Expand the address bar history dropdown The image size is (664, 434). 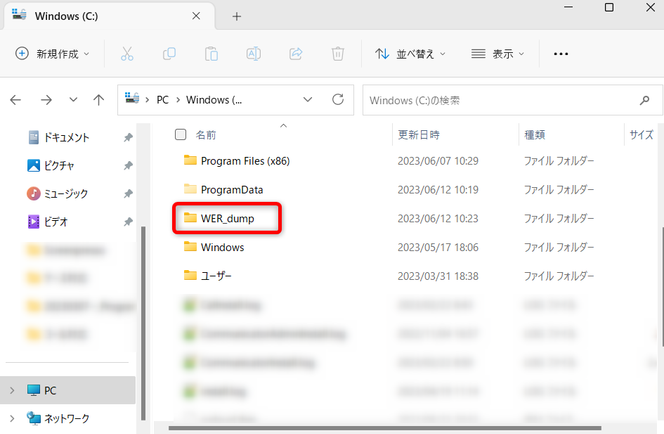tap(308, 100)
